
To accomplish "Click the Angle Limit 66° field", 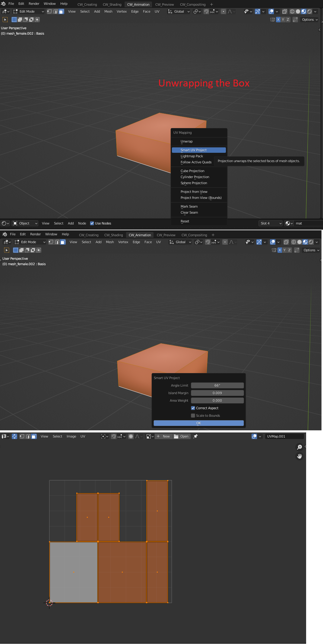I will pyautogui.click(x=217, y=385).
